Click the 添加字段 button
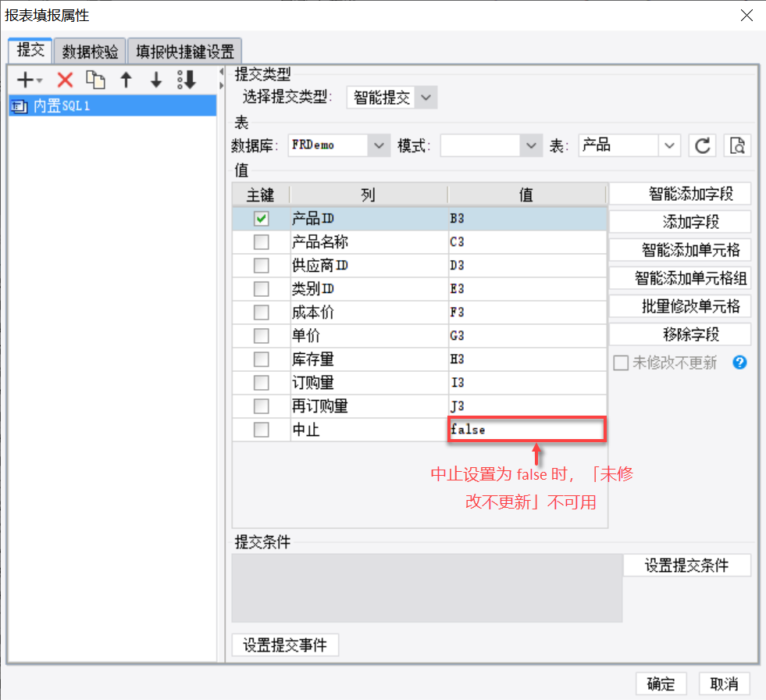Image resolution: width=766 pixels, height=700 pixels. 680,222
